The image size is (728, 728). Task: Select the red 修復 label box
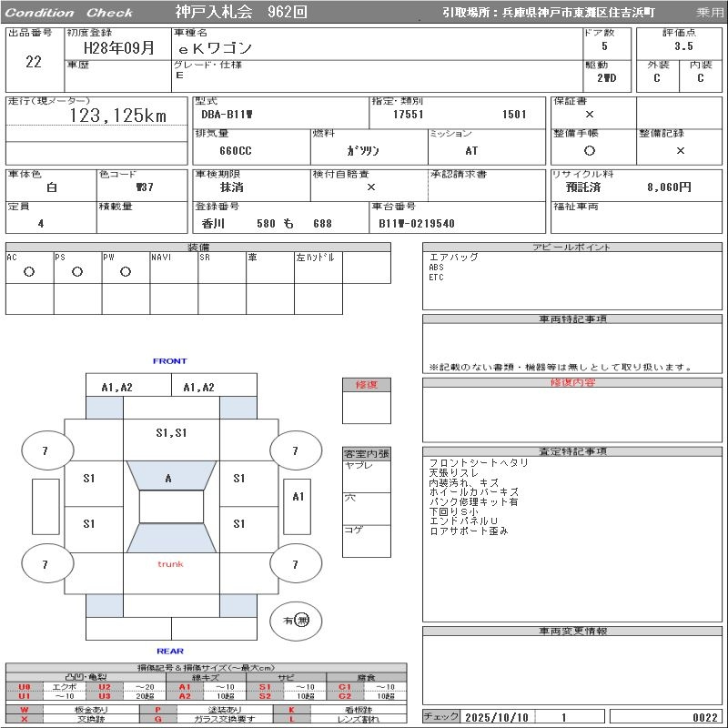(366, 385)
